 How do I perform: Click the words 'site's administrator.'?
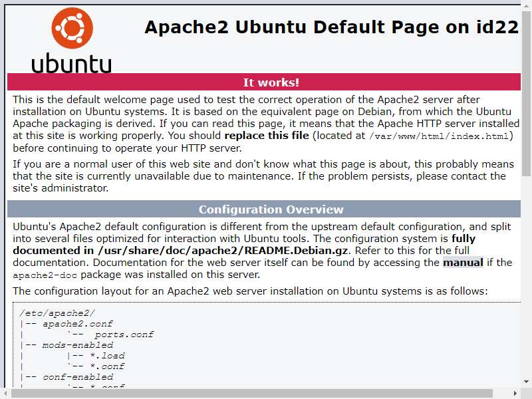[x=61, y=188]
